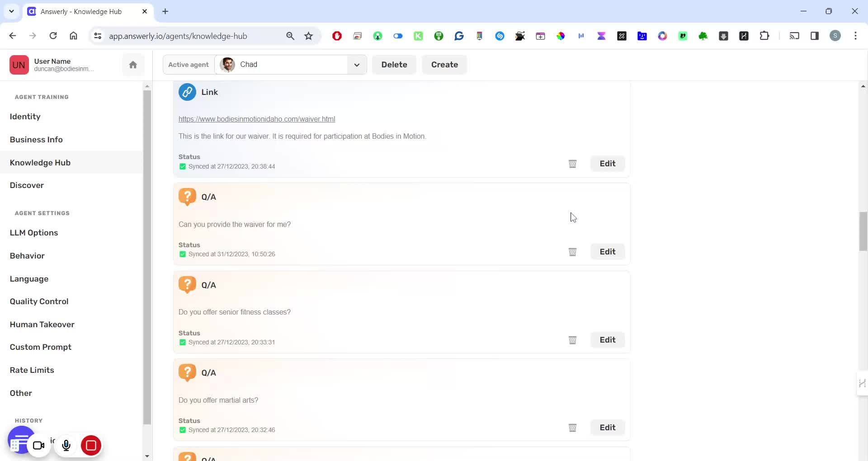The height and width of the screenshot is (461, 868).
Task: Stop recording with the red stop button
Action: coord(91,446)
